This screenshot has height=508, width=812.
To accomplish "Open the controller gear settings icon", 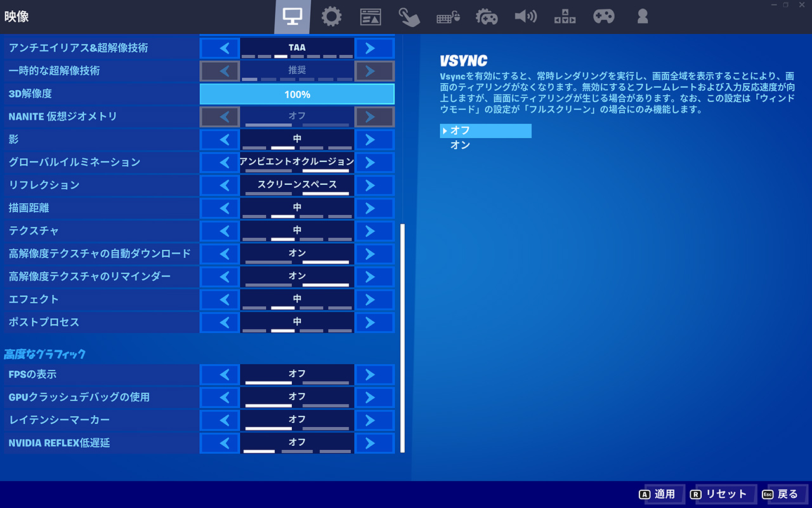I will (x=487, y=17).
